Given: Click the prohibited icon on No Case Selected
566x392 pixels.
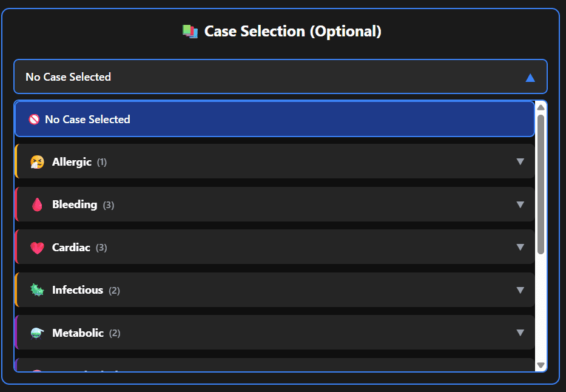Looking at the screenshot, I should pyautogui.click(x=35, y=119).
